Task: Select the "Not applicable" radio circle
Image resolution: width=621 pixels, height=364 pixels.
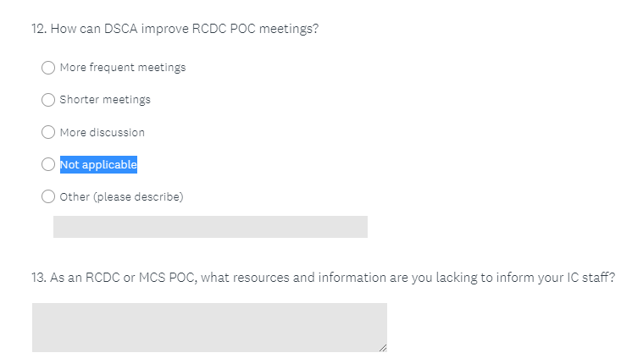Action: click(x=48, y=165)
